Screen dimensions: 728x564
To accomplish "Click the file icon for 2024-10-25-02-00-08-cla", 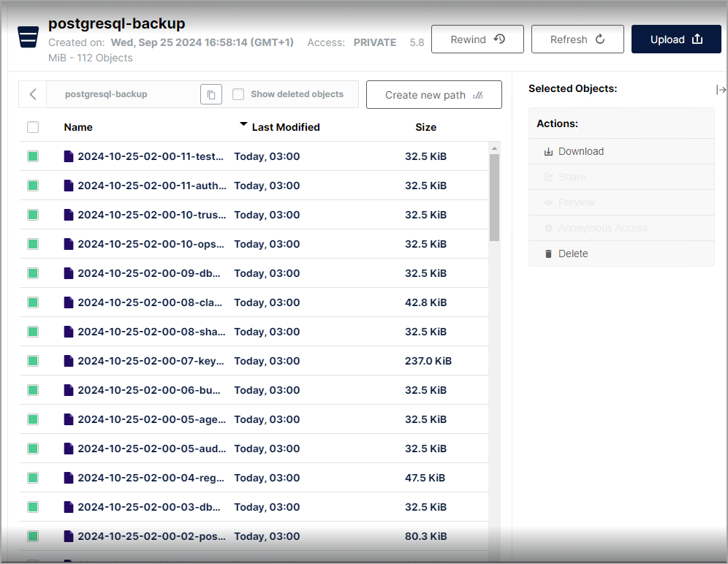I will coord(69,302).
